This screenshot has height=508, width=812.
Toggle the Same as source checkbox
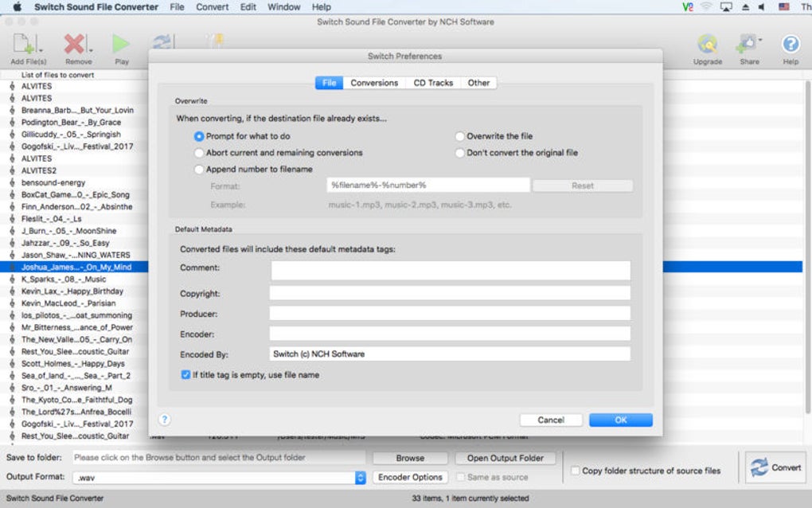[460, 477]
